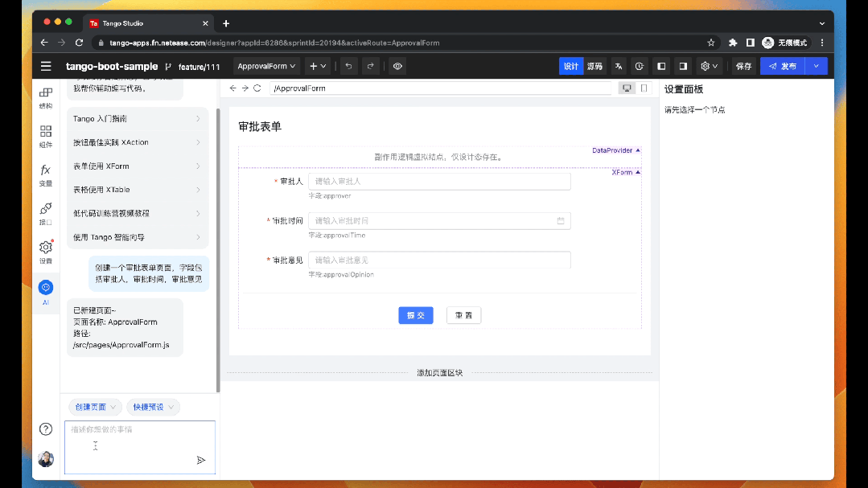The height and width of the screenshot is (488, 868).
Task: Open the history clock icon
Action: click(640, 67)
